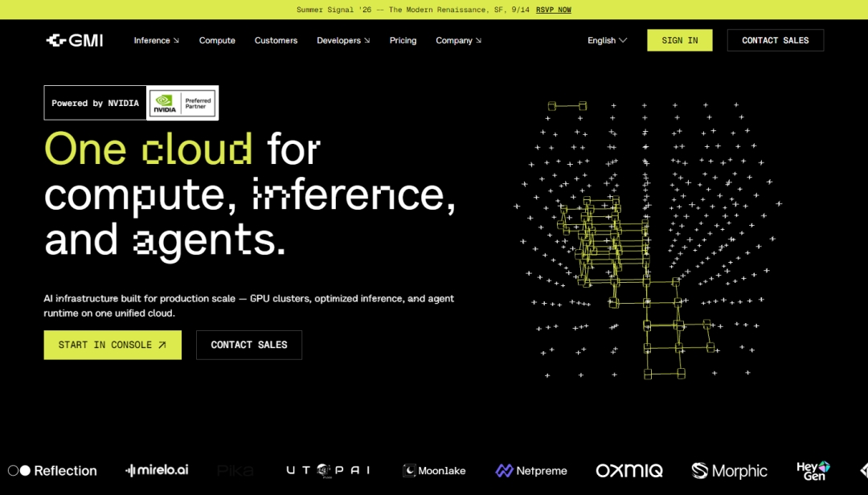This screenshot has width=868, height=495.
Task: Click the OXMIQ customer logo
Action: click(628, 471)
